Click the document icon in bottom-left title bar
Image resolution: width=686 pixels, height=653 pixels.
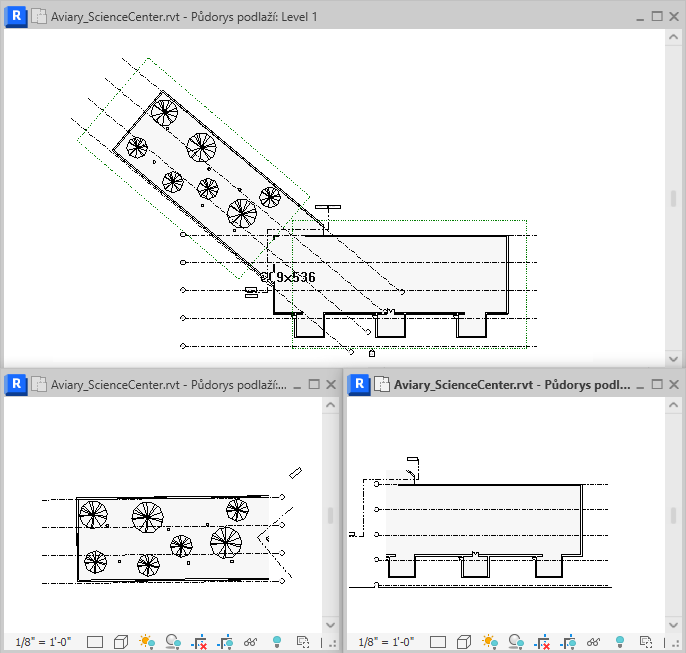(x=39, y=384)
